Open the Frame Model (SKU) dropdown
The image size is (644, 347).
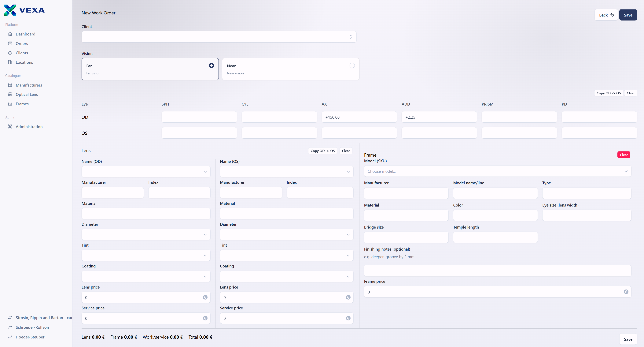pyautogui.click(x=497, y=171)
